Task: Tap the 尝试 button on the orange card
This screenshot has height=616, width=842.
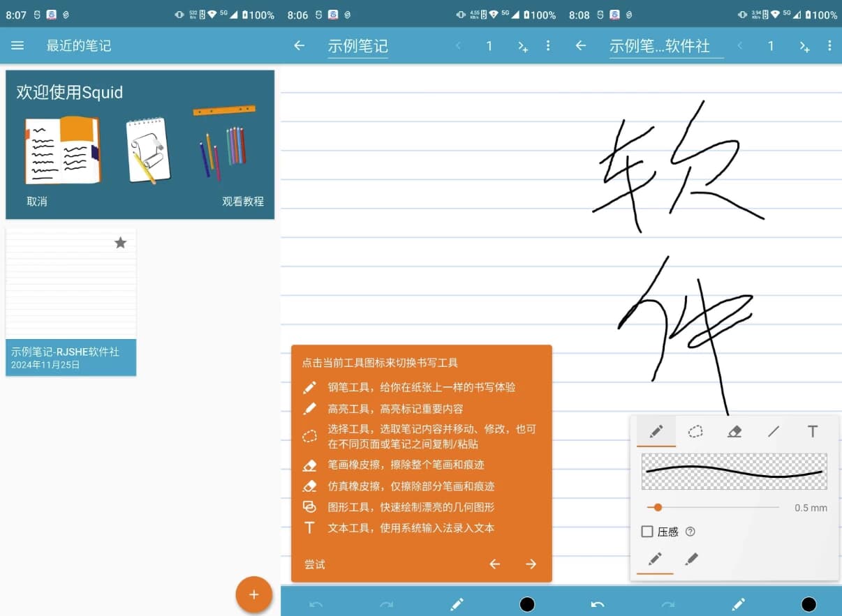Action: (313, 564)
